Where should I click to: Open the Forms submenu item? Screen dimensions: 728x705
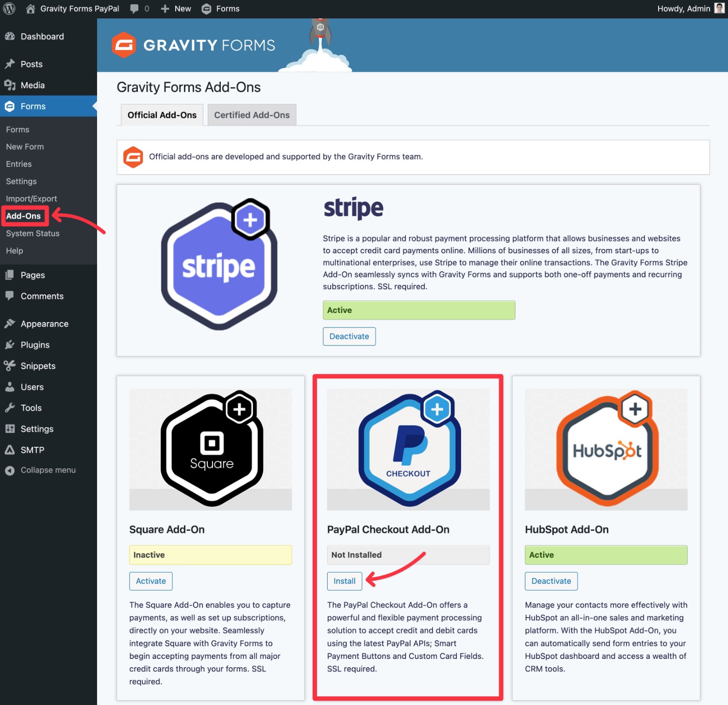pyautogui.click(x=17, y=130)
